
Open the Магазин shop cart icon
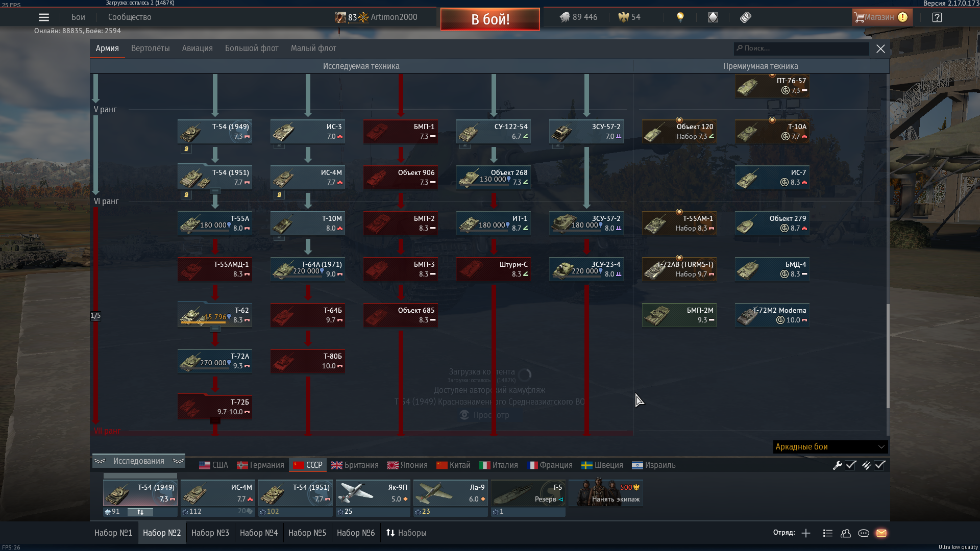[x=883, y=17]
